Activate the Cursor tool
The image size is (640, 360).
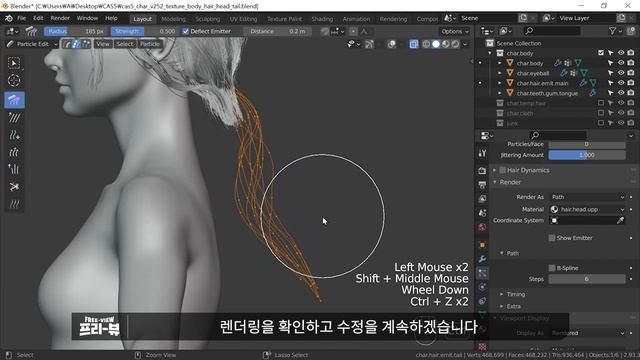click(14, 80)
